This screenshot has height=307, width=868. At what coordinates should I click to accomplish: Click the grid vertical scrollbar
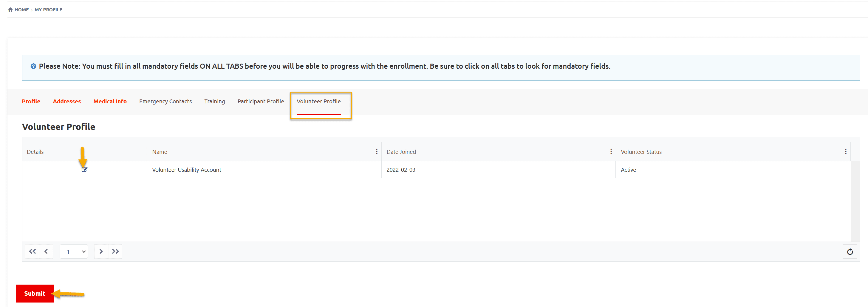pos(855,201)
